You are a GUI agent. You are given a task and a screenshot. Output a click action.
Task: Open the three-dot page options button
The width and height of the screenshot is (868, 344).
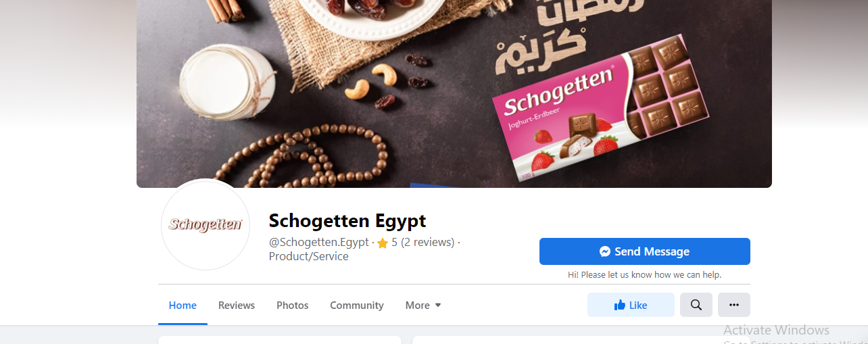(x=734, y=305)
